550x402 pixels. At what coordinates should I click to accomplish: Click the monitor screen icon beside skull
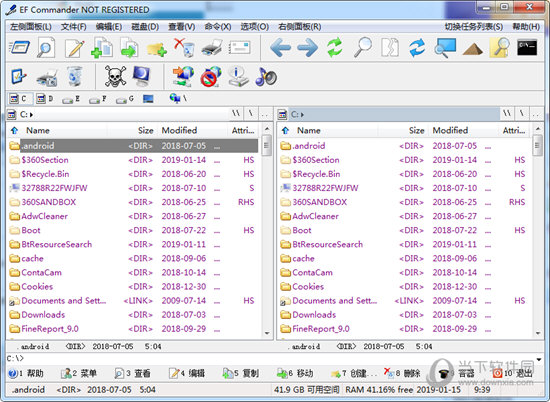tap(142, 76)
